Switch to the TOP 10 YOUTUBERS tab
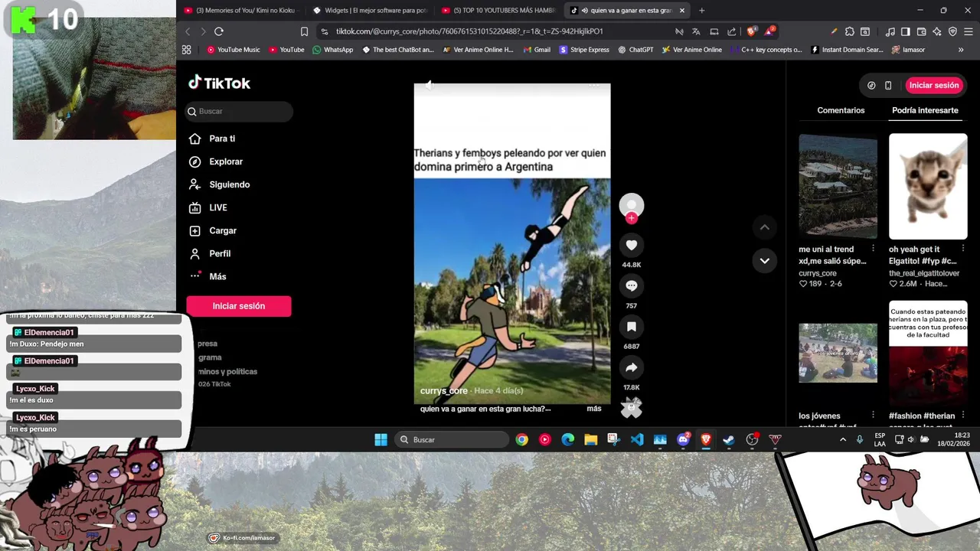The image size is (980, 551). coord(499,11)
